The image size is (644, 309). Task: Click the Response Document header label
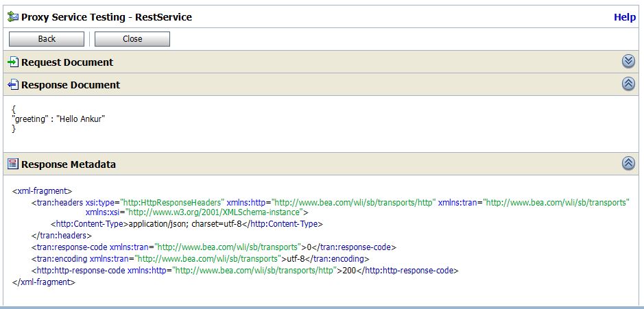[71, 85]
